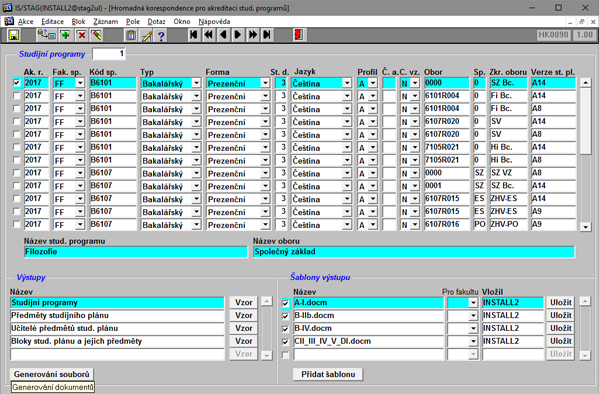Screen dimensions: 600x394
Task: Click Uložit button for B-IV.docm
Action: coord(561,328)
